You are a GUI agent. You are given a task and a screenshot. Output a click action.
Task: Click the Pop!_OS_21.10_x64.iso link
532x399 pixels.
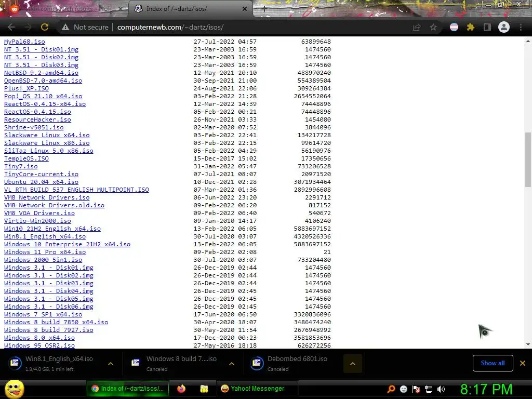(x=43, y=96)
